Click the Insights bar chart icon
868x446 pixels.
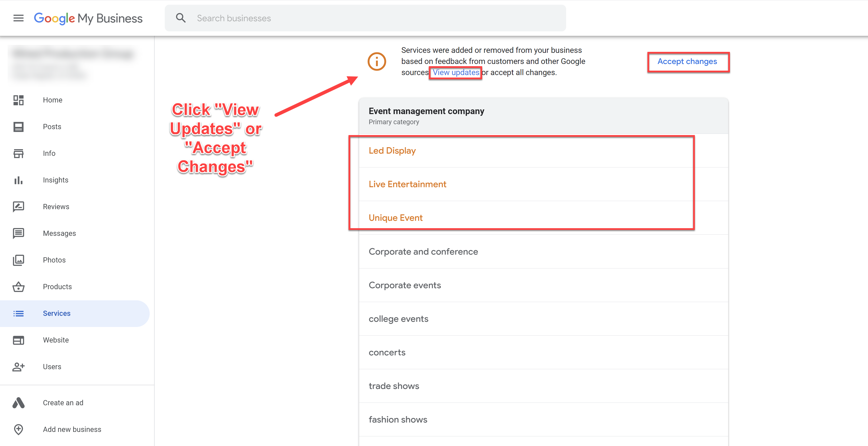pyautogui.click(x=19, y=180)
